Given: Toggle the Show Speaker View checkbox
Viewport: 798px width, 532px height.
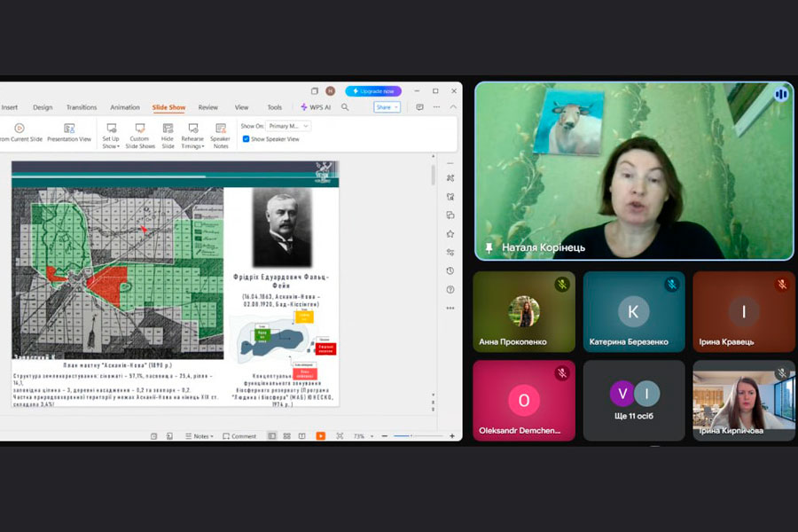Looking at the screenshot, I should coord(246,139).
